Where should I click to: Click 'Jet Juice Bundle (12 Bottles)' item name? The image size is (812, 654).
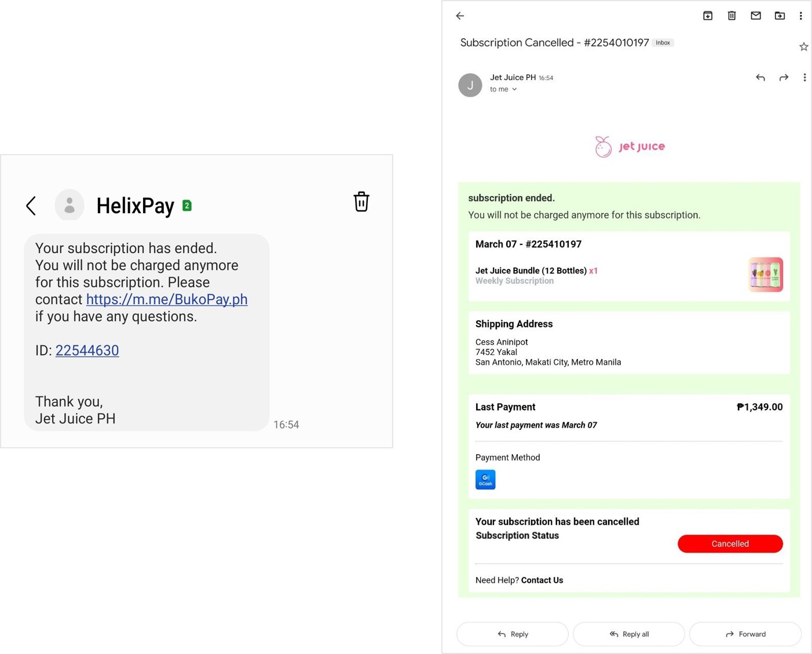531,271
